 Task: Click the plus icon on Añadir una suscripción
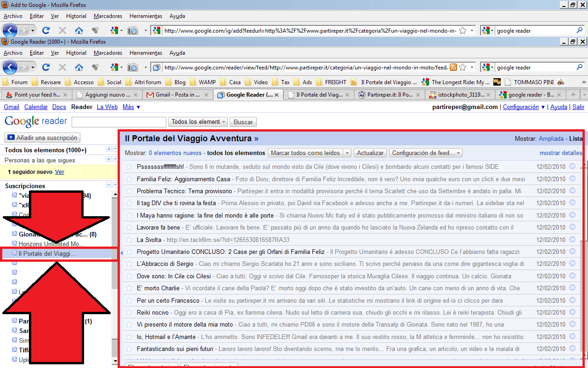click(11, 138)
